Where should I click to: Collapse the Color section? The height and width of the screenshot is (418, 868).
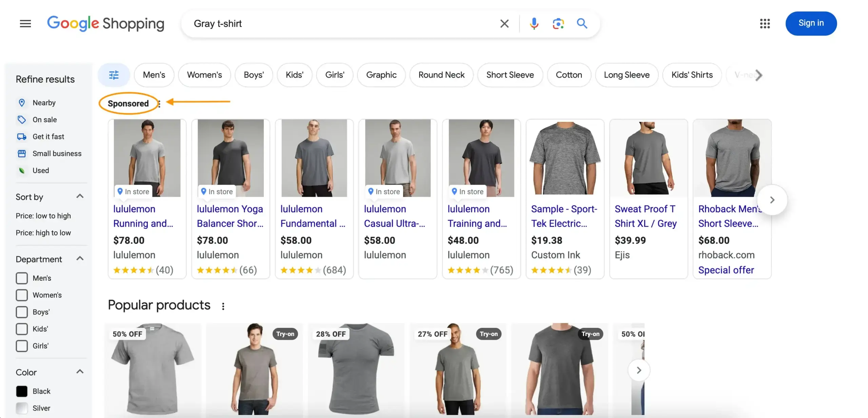point(80,372)
